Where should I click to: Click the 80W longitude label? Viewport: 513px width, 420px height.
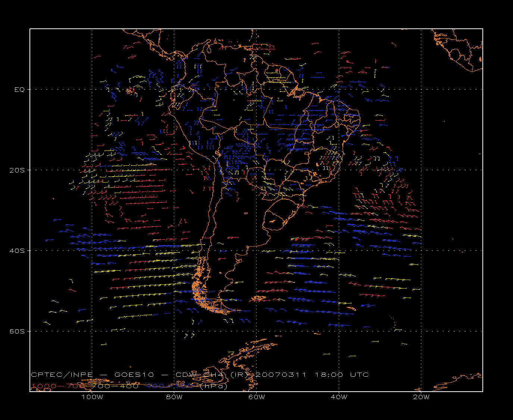pos(174,397)
